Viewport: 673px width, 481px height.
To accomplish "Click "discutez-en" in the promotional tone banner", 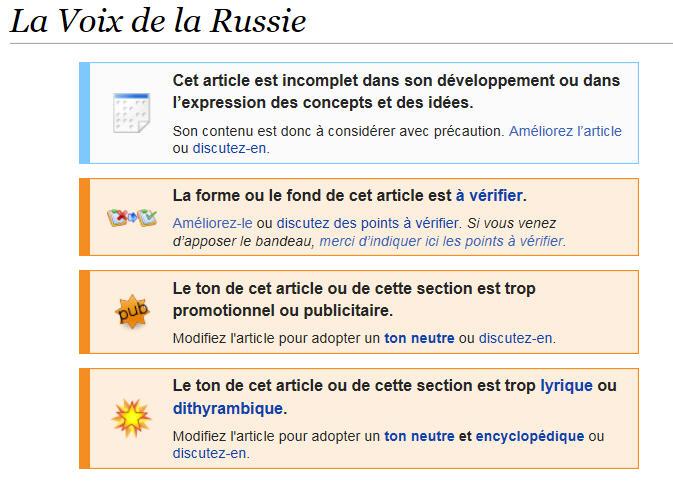I will click(516, 338).
